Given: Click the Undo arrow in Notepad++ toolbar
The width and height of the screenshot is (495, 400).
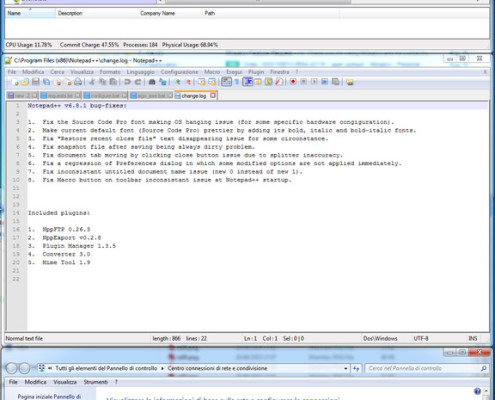Looking at the screenshot, I should [x=127, y=82].
